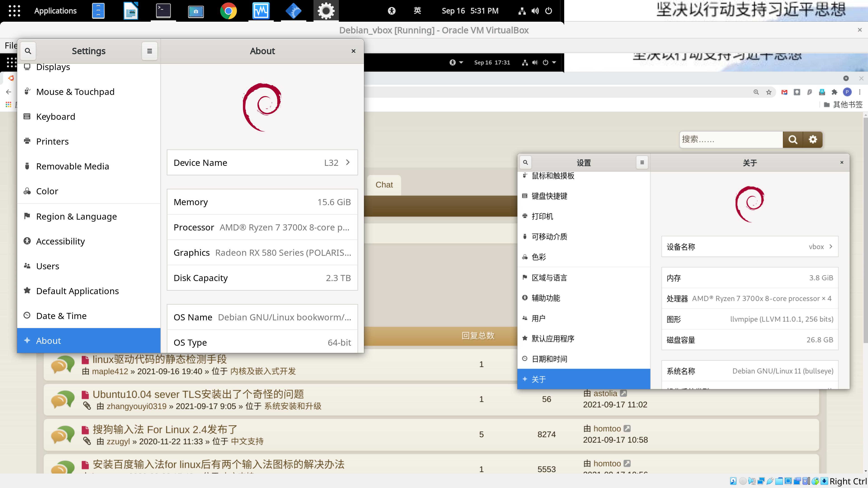The height and width of the screenshot is (488, 868).
Task: Open the System Monitor icon in top bar
Action: [x=261, y=11]
